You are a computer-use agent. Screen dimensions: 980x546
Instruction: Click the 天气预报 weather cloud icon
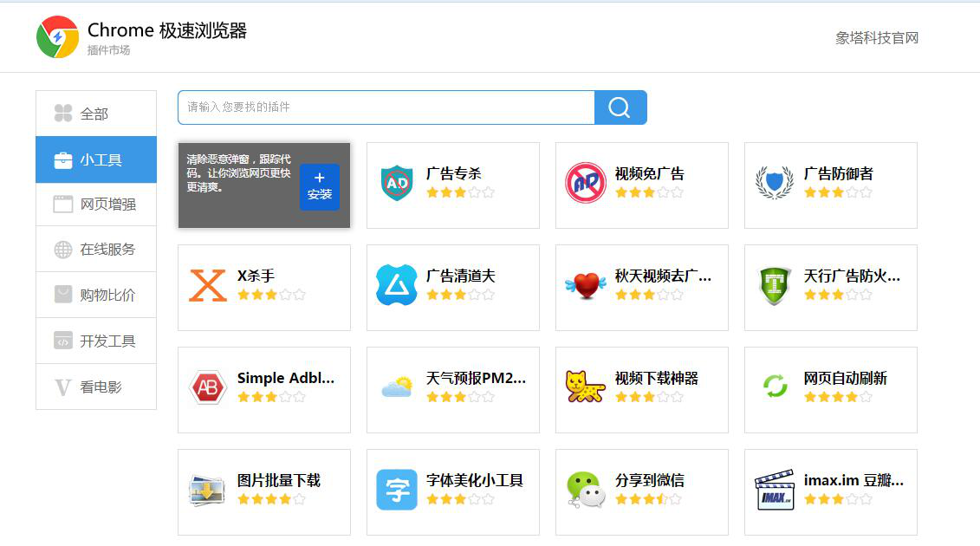tap(396, 387)
